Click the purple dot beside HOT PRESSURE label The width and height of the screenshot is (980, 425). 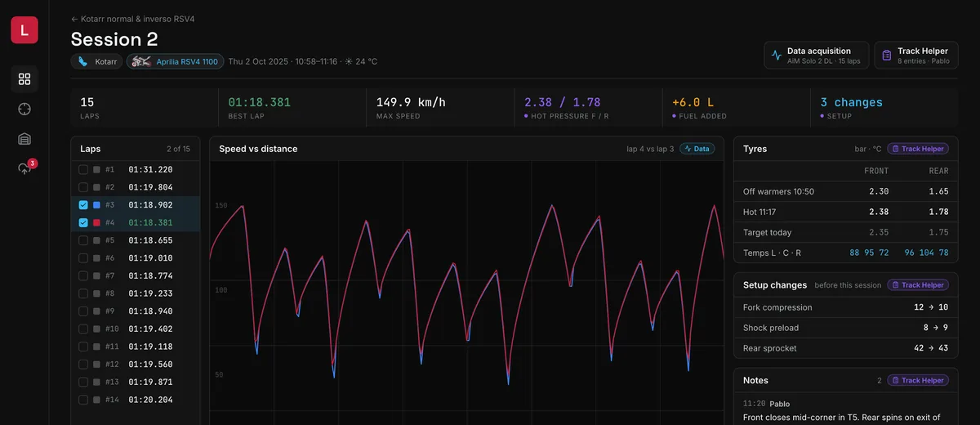[527, 116]
